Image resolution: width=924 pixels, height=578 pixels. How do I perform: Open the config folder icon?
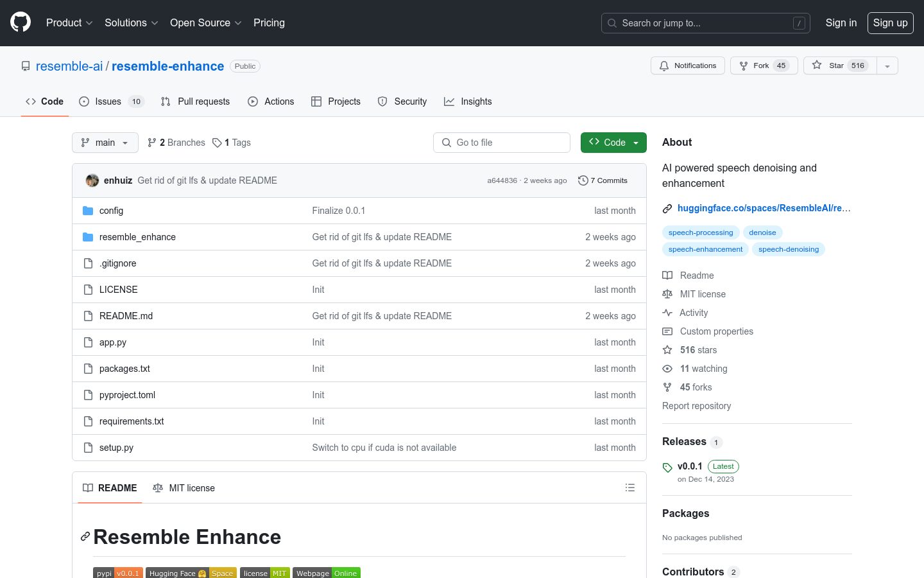click(88, 211)
